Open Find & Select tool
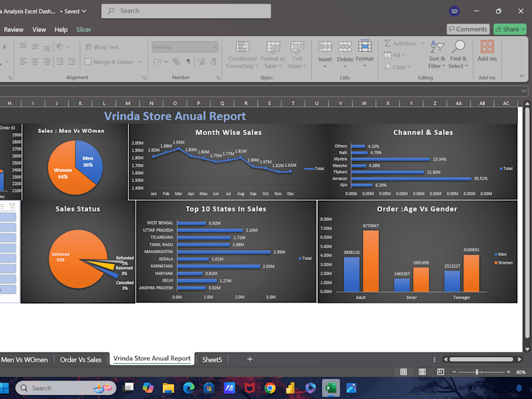 tap(458, 55)
